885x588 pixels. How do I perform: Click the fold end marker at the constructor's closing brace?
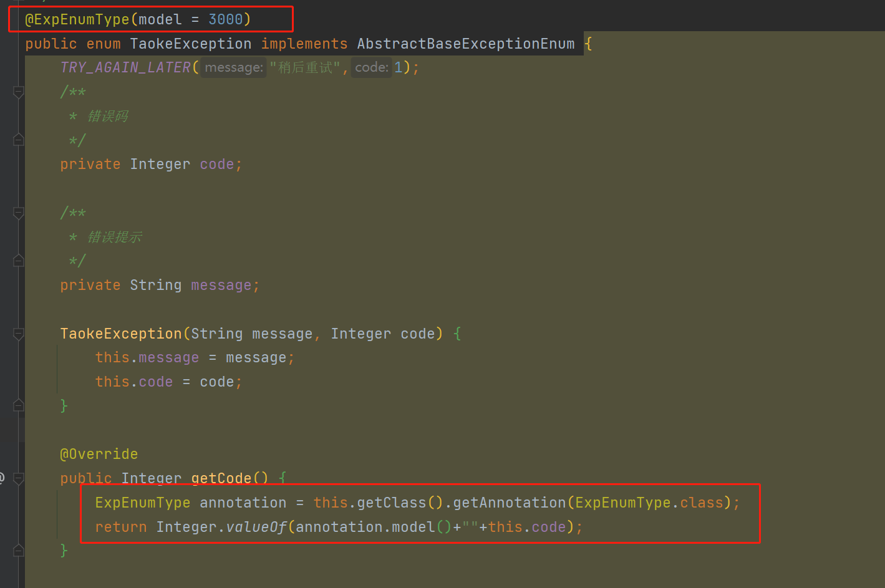[x=19, y=405]
